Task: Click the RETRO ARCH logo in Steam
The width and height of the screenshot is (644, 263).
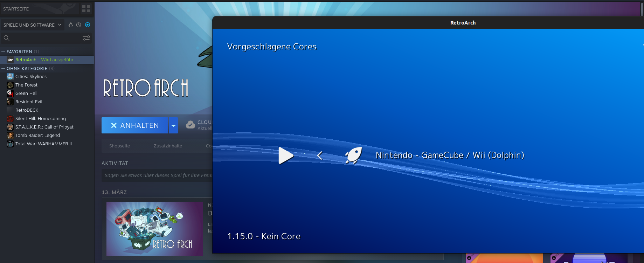Action: click(x=146, y=88)
